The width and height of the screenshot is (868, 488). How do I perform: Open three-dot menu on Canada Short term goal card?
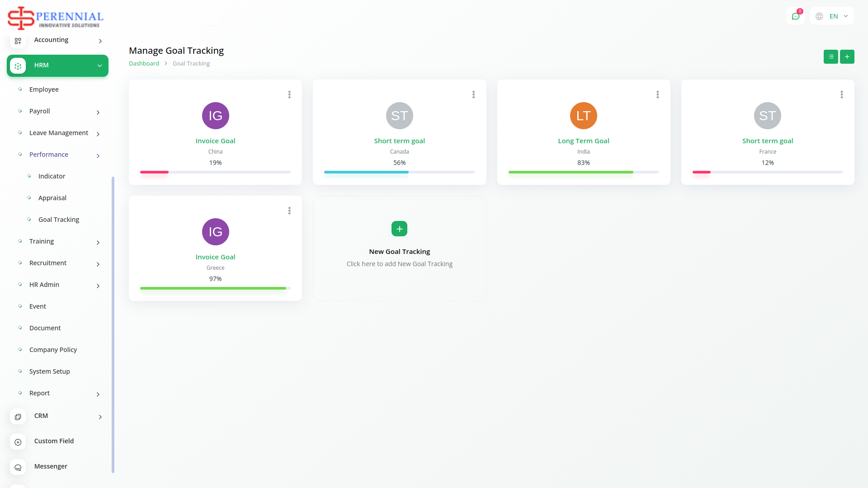[473, 94]
